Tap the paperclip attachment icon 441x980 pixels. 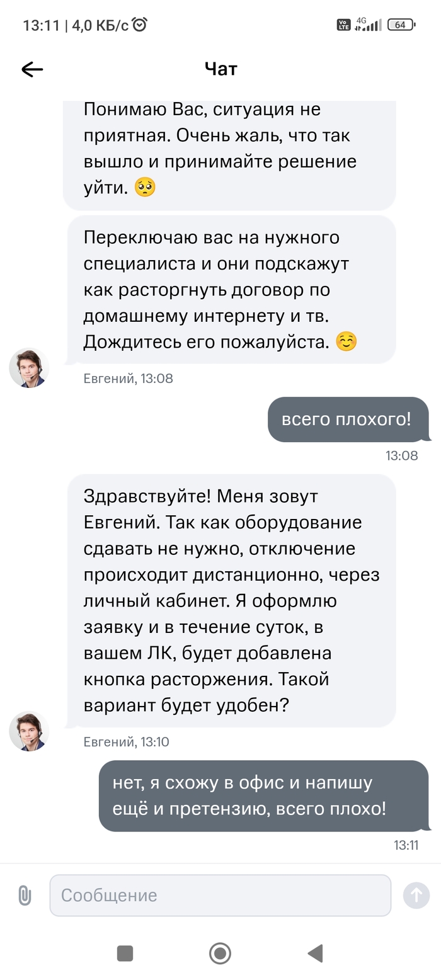coord(25,895)
